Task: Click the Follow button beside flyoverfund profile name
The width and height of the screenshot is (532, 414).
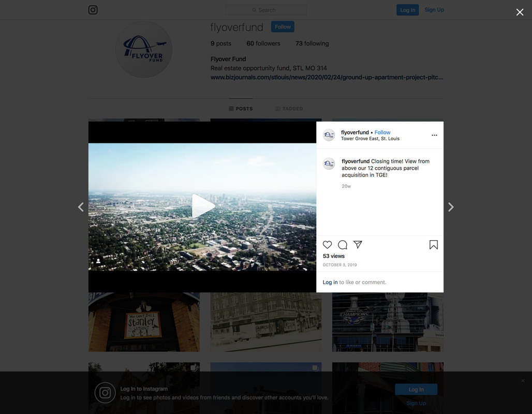Action: [x=283, y=27]
